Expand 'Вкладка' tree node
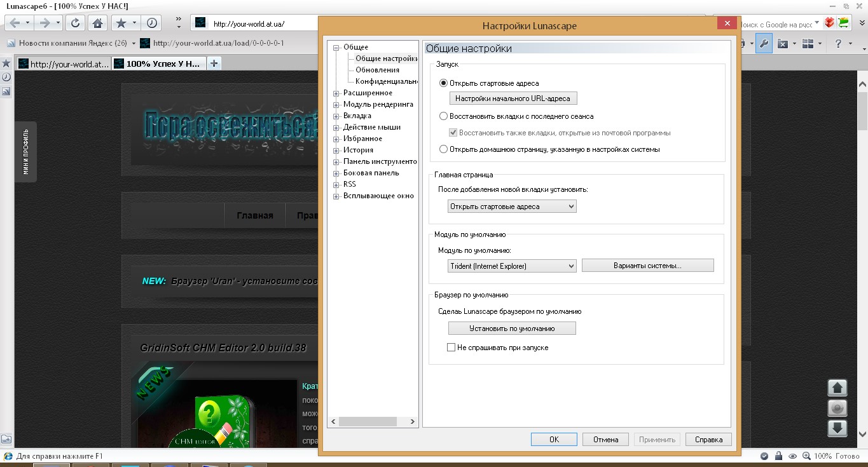868x467 pixels. pos(336,116)
